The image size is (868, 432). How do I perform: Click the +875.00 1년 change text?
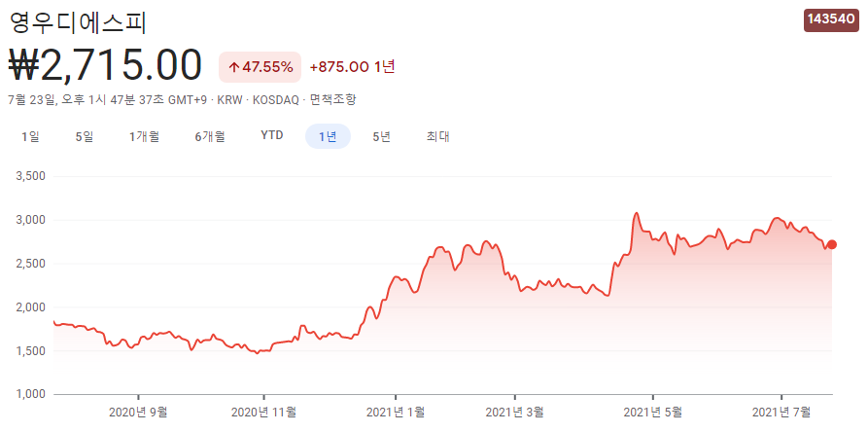pos(352,67)
